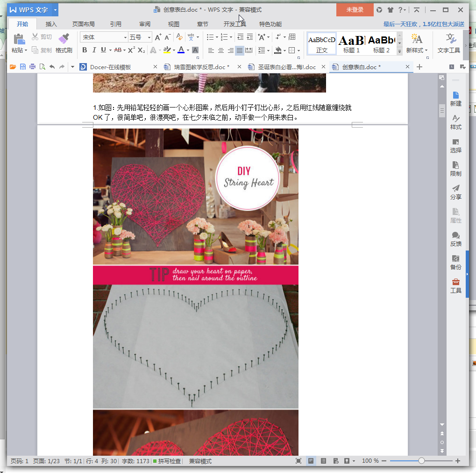Open the 工具 toolbox in sidebar
476x473 pixels.
pos(455,286)
